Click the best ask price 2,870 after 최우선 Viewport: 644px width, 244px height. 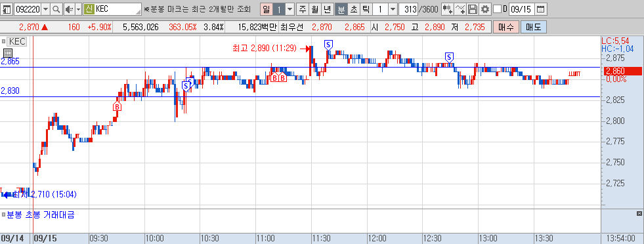[322, 27]
